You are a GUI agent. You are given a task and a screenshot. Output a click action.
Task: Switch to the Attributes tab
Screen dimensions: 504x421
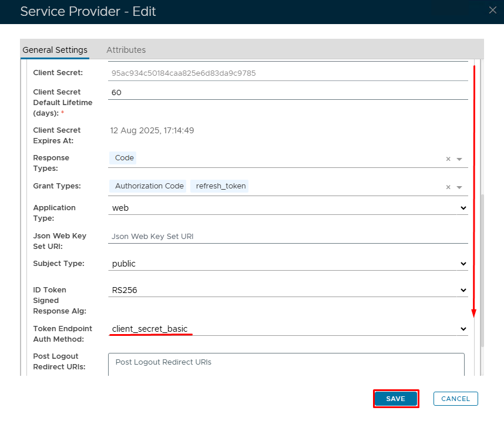tap(126, 50)
